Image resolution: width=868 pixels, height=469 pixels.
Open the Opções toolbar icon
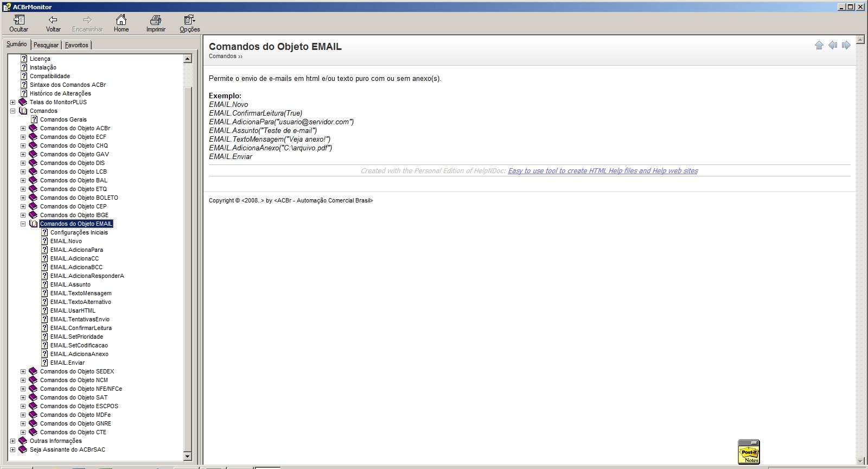(x=189, y=20)
